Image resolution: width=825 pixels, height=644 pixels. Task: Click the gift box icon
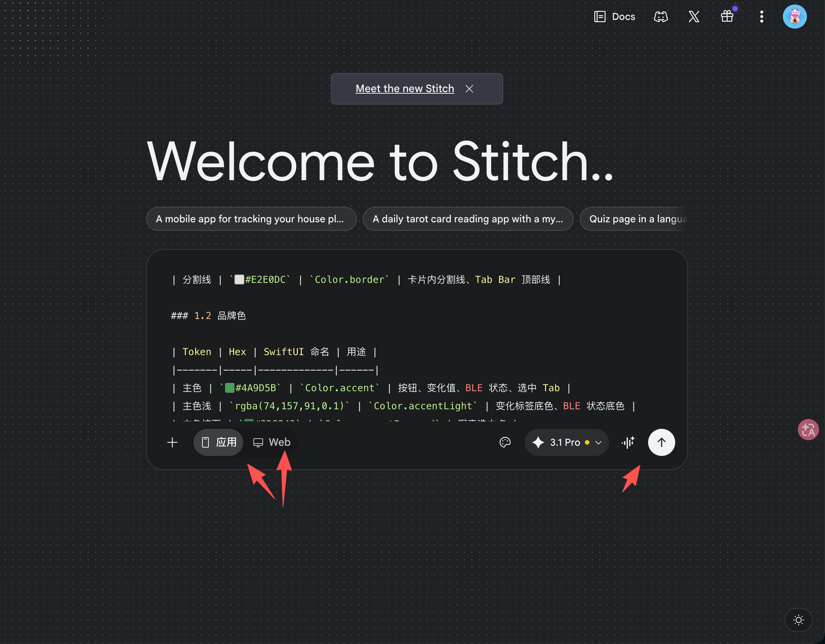727,17
